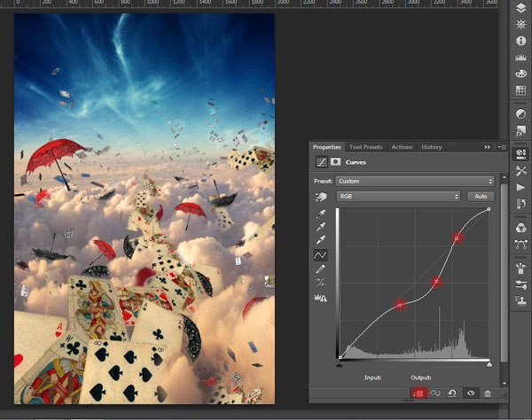532x420 pixels.
Task: Click the smooth curve values icon
Action: (x=320, y=282)
